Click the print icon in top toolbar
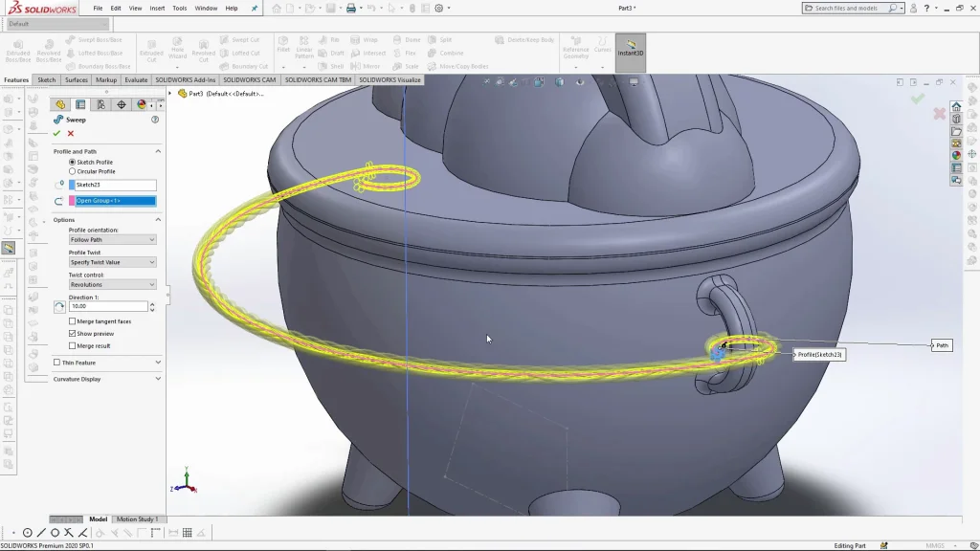The height and width of the screenshot is (551, 980). 351,9
